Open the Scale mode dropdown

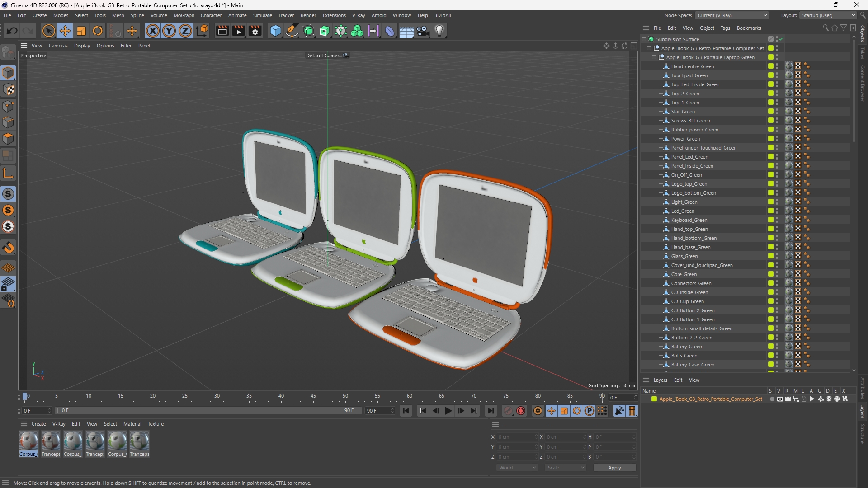coord(566,468)
